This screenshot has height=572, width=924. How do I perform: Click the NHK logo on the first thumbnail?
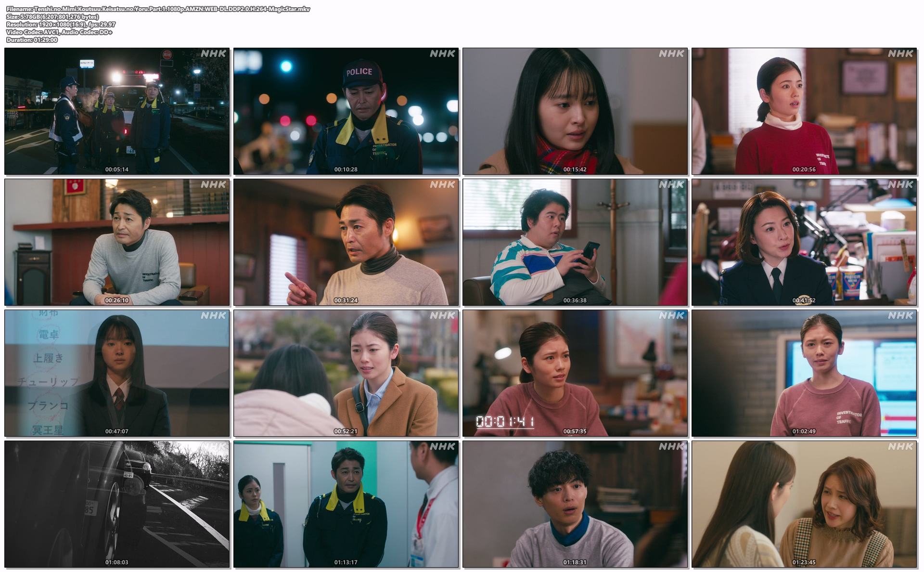tap(213, 53)
